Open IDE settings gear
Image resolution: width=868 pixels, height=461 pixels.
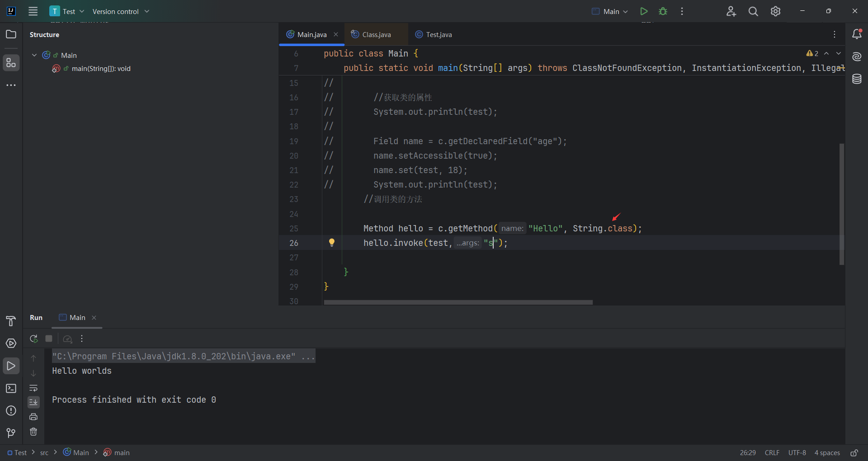coord(776,11)
